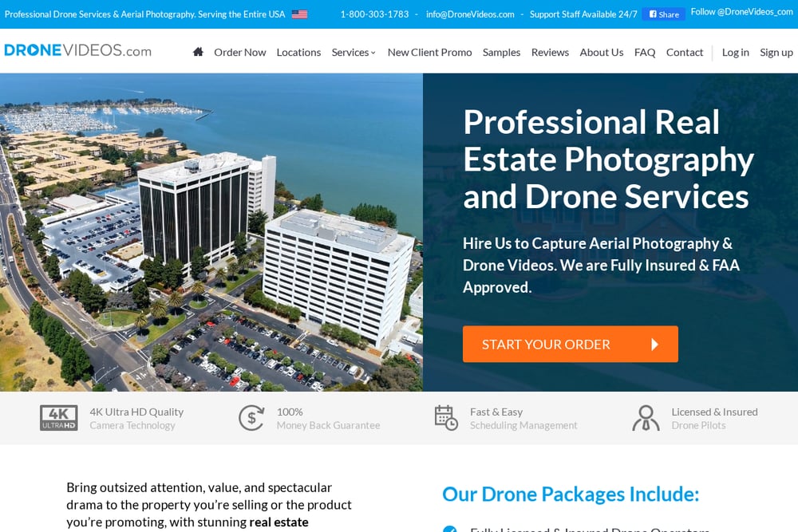Expand the Services dropdown menu
The image size is (798, 532).
354,53
